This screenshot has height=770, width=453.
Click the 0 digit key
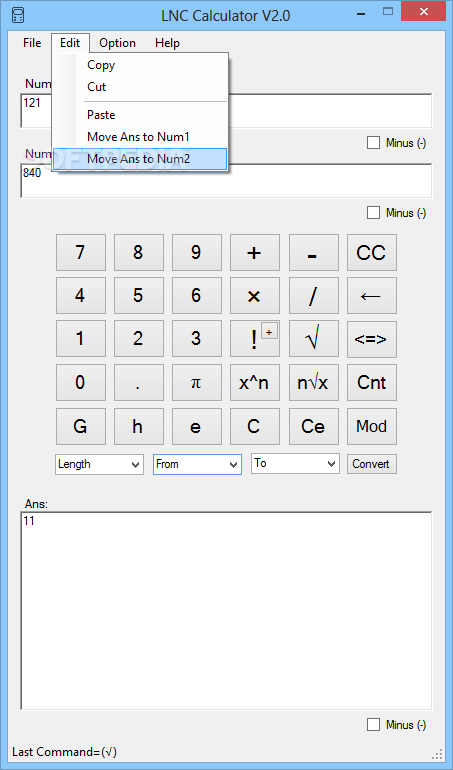[x=81, y=383]
